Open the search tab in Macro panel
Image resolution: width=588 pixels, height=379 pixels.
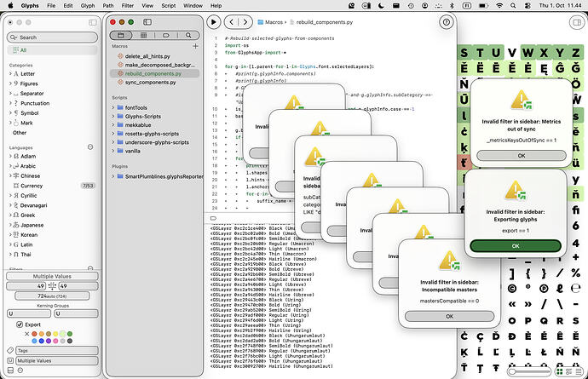pos(188,35)
